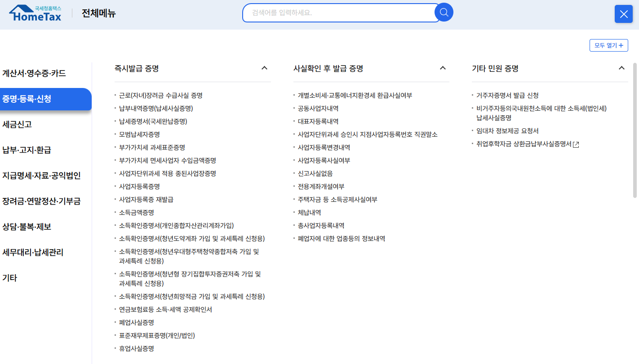Click the HomeTax logo
639x364 pixels.
(x=35, y=13)
